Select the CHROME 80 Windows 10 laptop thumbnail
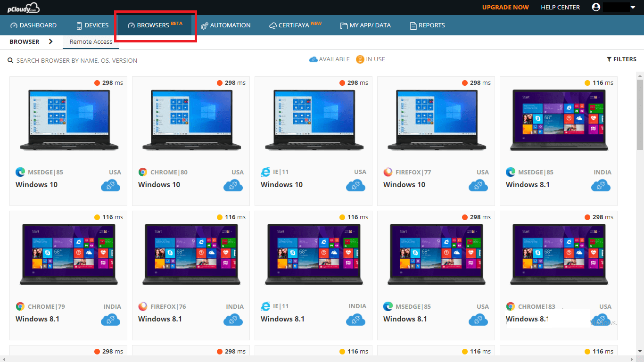This screenshot has width=644, height=362. (191, 120)
